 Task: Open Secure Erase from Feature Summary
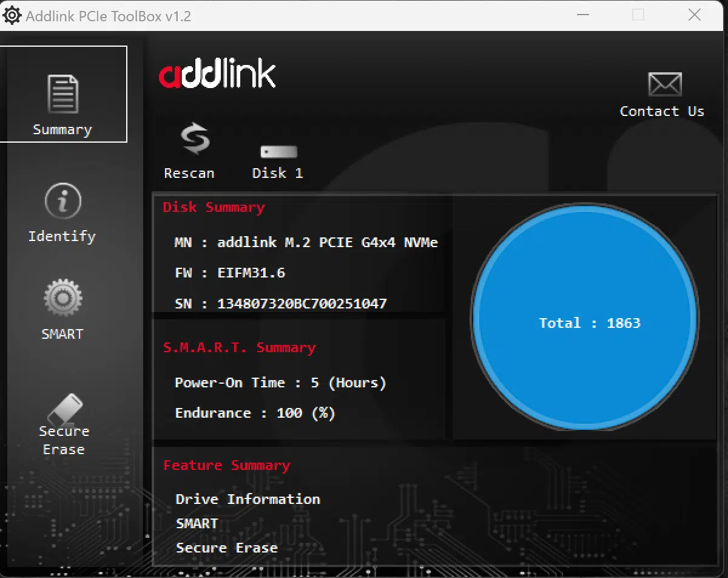(226, 547)
